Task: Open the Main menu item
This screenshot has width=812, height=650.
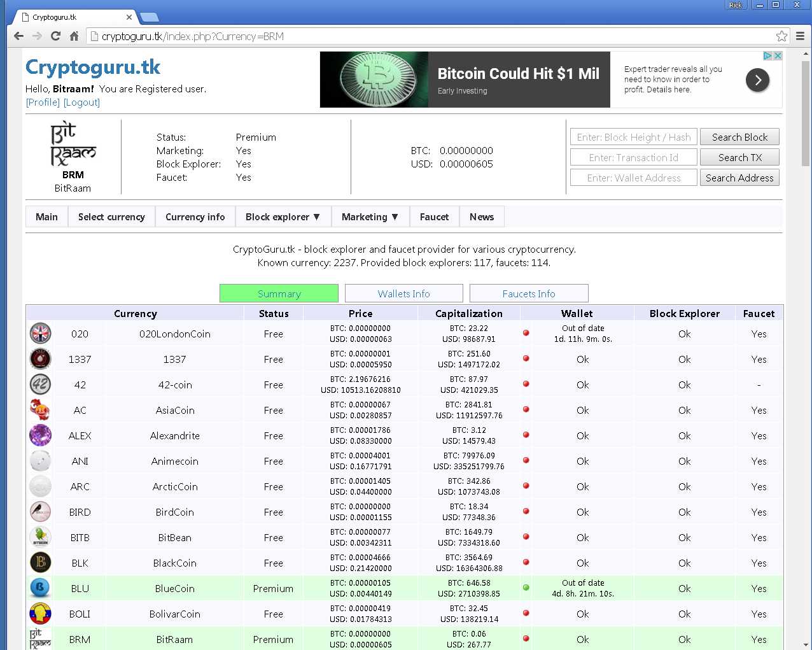Action: pyautogui.click(x=46, y=216)
